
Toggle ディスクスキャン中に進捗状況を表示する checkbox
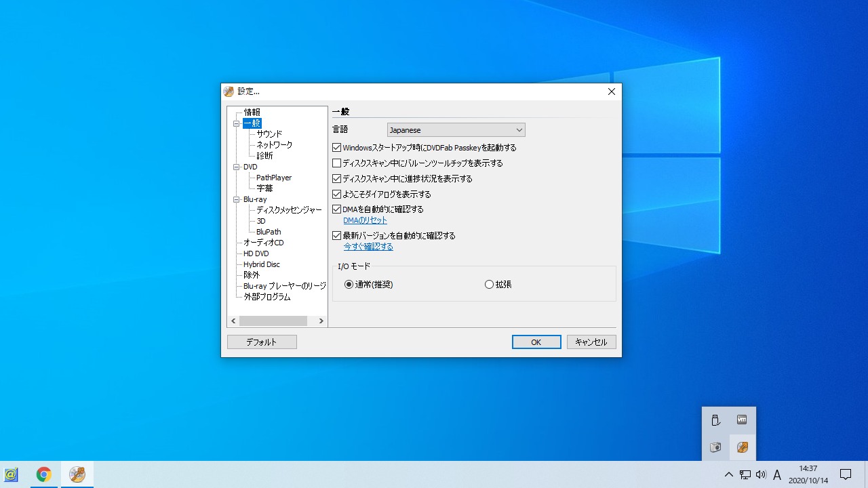click(x=336, y=179)
